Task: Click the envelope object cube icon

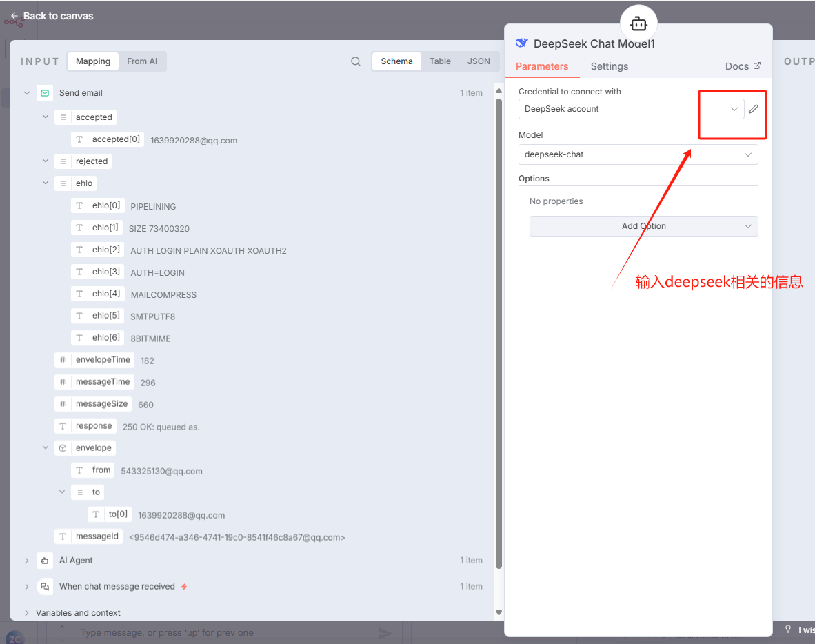Action: point(63,448)
